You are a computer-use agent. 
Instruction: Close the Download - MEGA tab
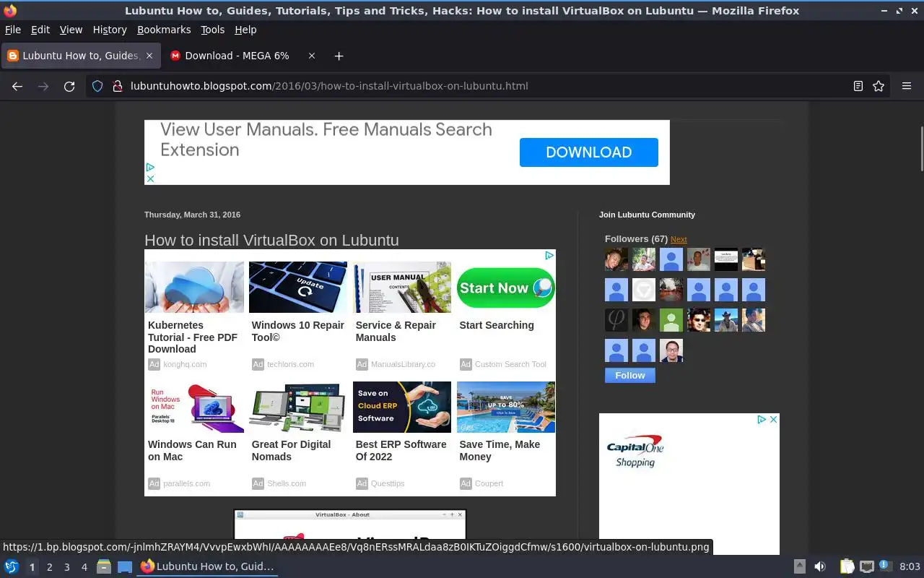pos(312,56)
